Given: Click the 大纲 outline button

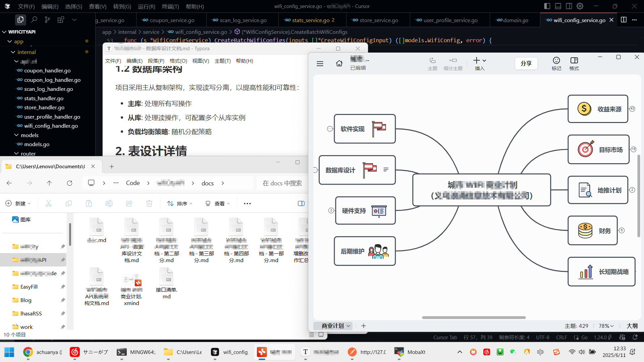Looking at the screenshot, I should tap(632, 326).
